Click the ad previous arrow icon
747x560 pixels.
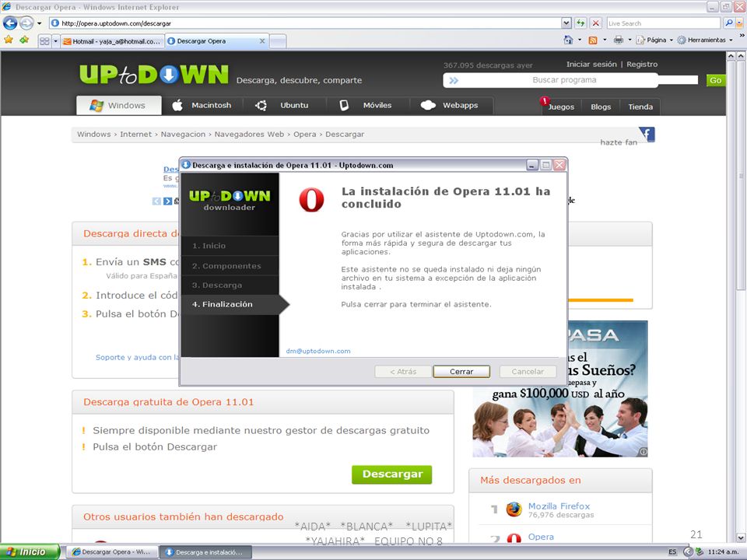point(156,201)
